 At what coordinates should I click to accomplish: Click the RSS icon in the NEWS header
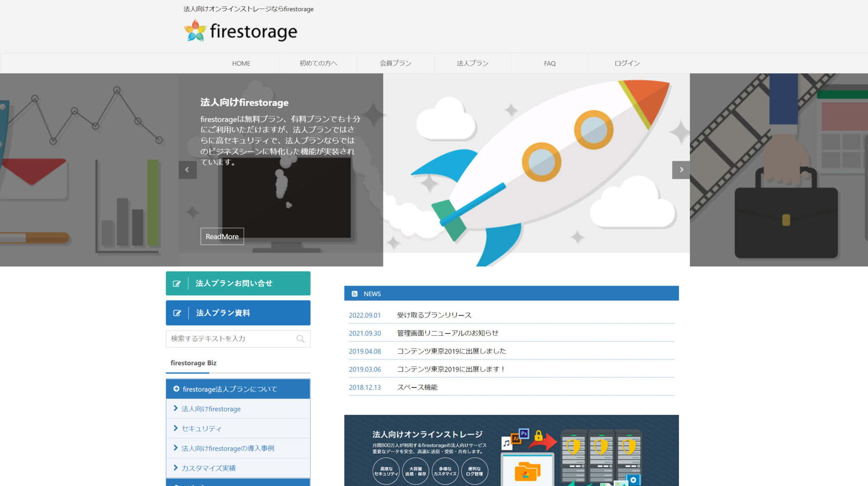(354, 293)
